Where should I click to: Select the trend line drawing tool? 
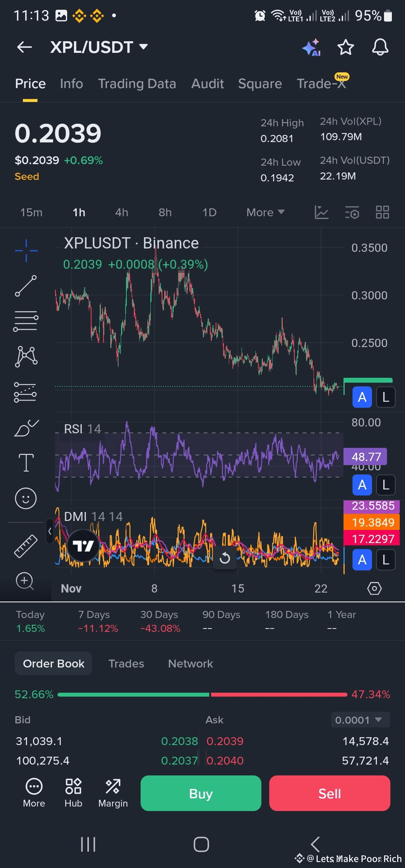pyautogui.click(x=26, y=286)
